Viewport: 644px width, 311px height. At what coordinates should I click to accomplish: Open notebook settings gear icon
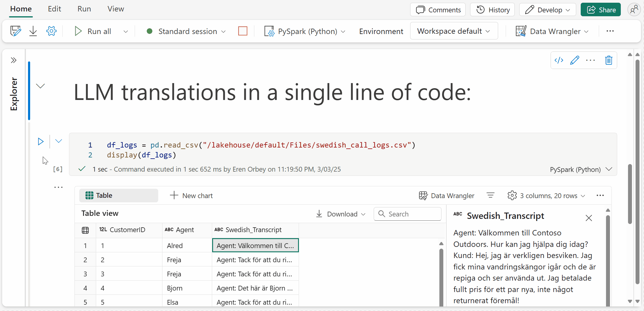pyautogui.click(x=52, y=31)
